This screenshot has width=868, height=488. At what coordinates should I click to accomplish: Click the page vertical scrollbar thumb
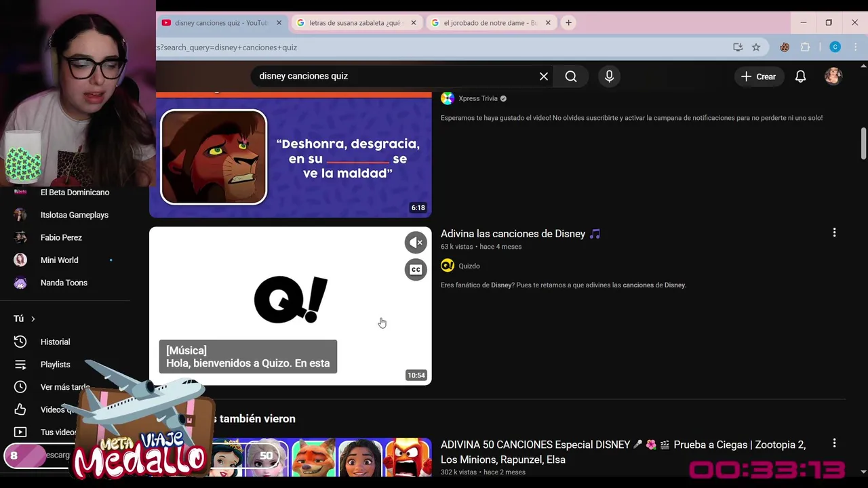point(863,143)
